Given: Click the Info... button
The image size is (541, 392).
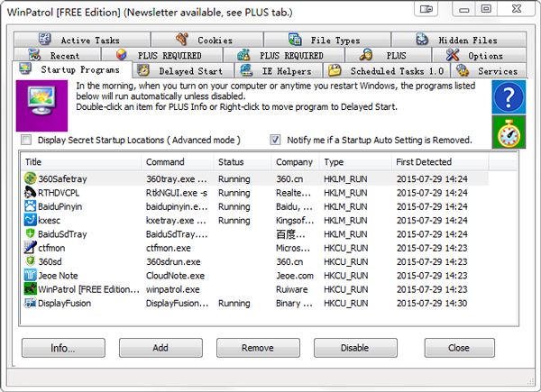Looking at the screenshot, I should [63, 348].
